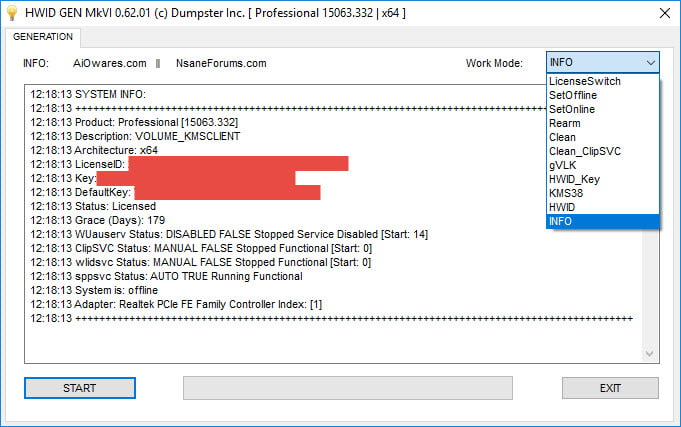
Task: Open the Work Mode combo box
Action: point(602,63)
